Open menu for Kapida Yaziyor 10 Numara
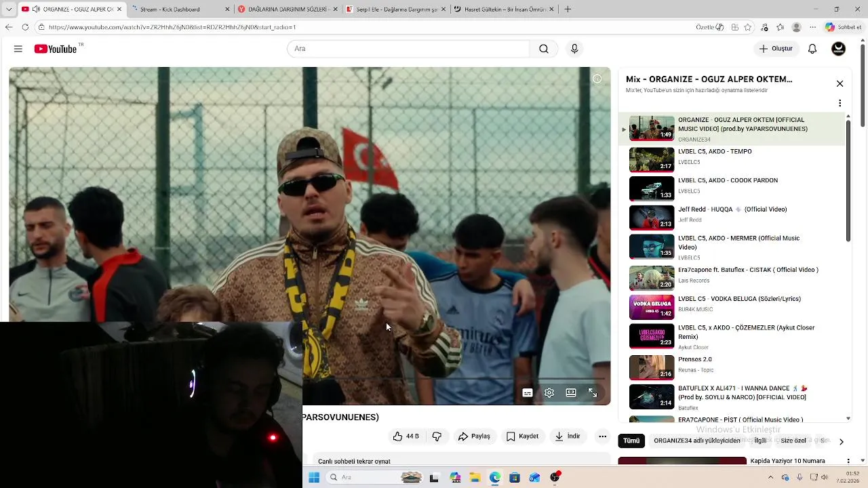The image size is (868, 488). 849,462
